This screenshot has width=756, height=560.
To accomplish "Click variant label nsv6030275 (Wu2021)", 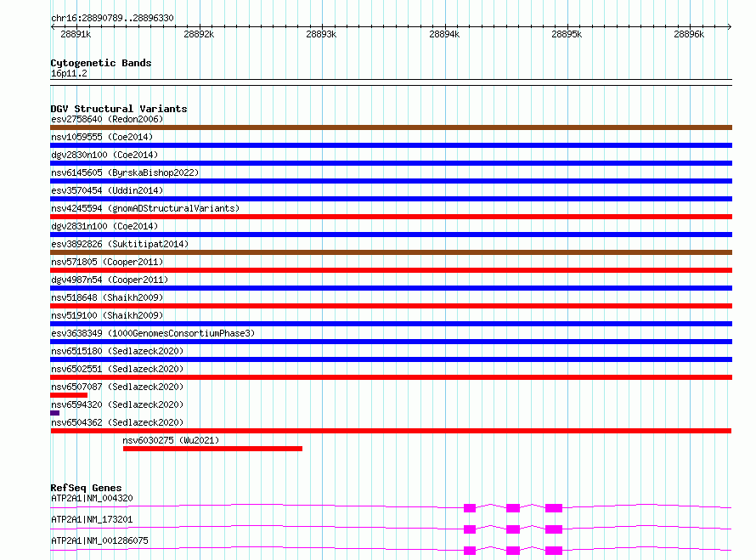I will coord(171,440).
